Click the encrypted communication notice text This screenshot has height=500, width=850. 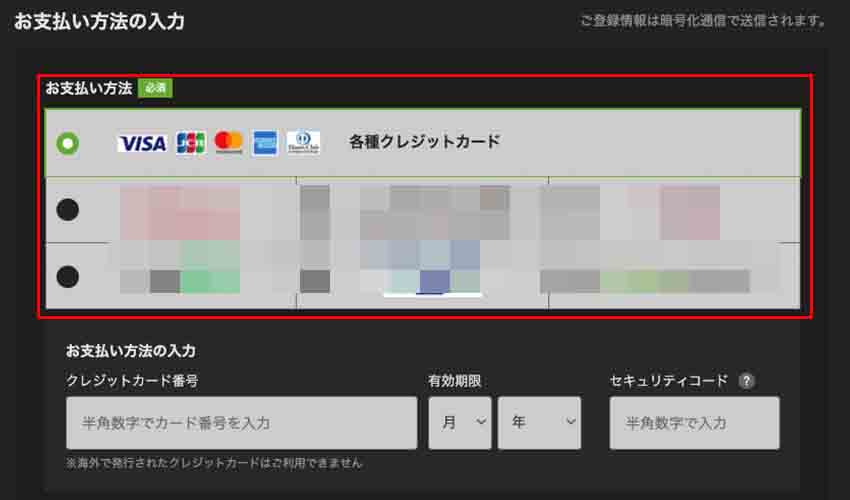pos(703,21)
